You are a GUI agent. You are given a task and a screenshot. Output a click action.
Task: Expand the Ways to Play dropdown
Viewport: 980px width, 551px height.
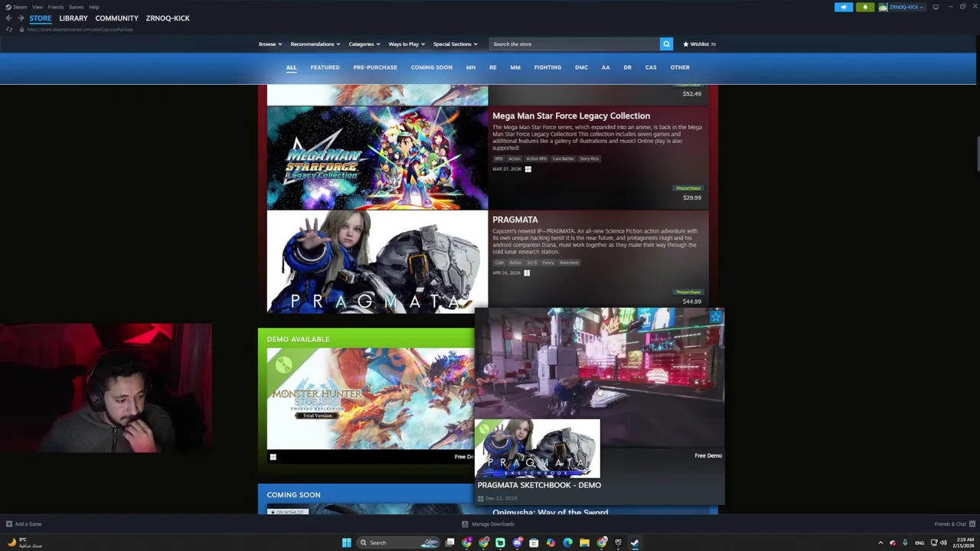(x=407, y=44)
